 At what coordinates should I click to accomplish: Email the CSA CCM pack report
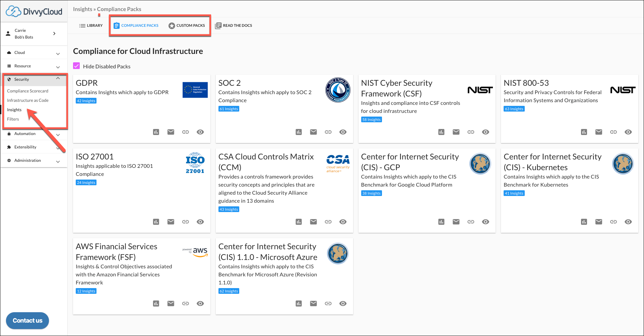(314, 222)
